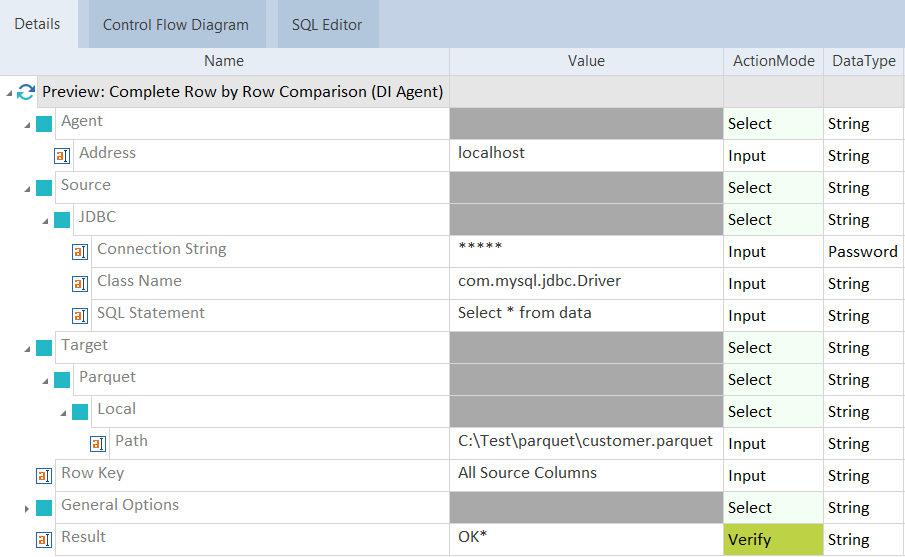Open the SQL Editor tab

click(327, 25)
